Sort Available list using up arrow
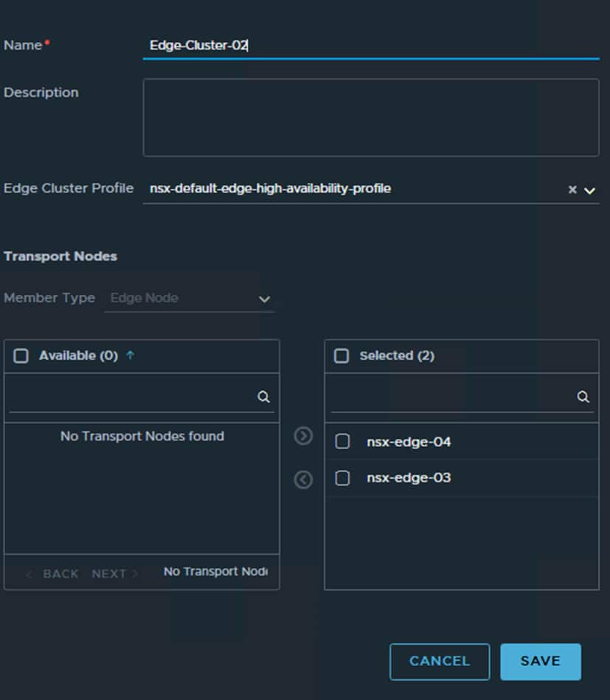The width and height of the screenshot is (610, 700). pos(130,356)
